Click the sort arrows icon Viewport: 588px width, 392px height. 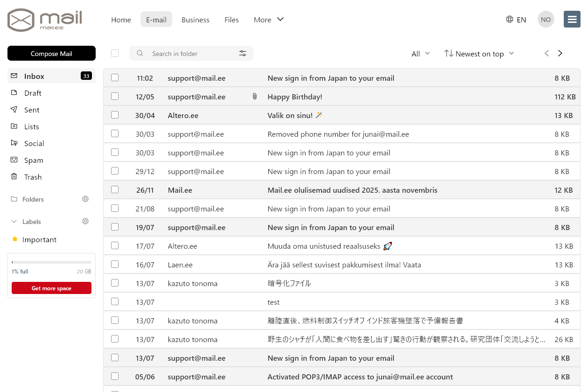(449, 53)
